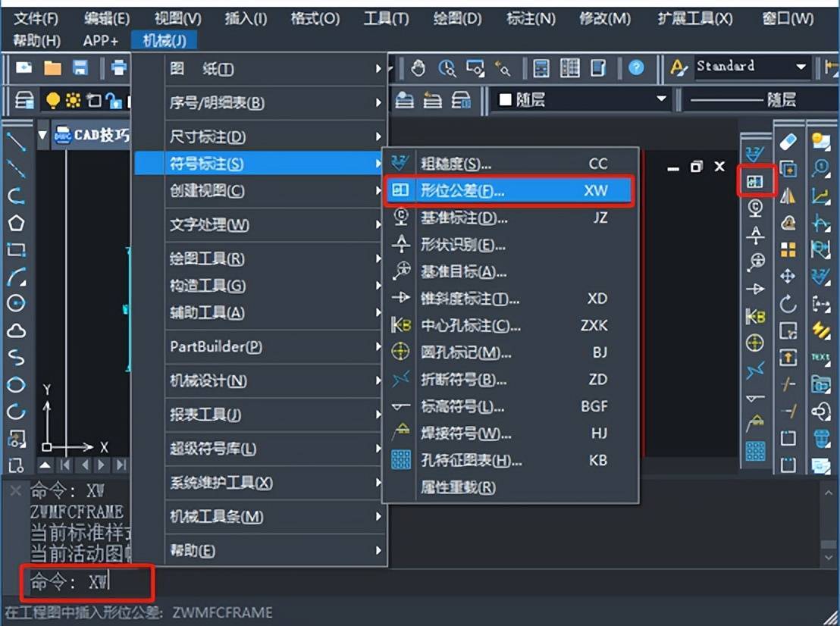Toggle the layer visibility light bulb icon
840x626 pixels.
tap(52, 99)
